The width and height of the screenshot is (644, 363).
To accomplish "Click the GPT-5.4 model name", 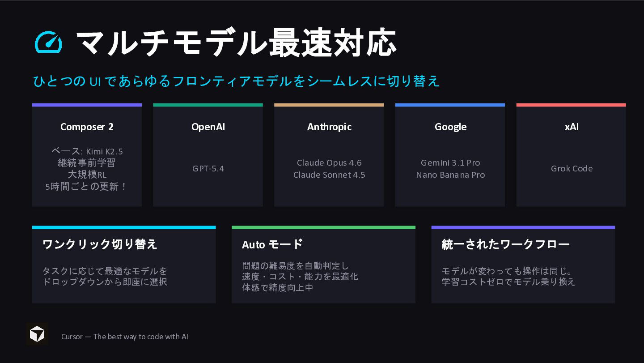I will (x=208, y=169).
